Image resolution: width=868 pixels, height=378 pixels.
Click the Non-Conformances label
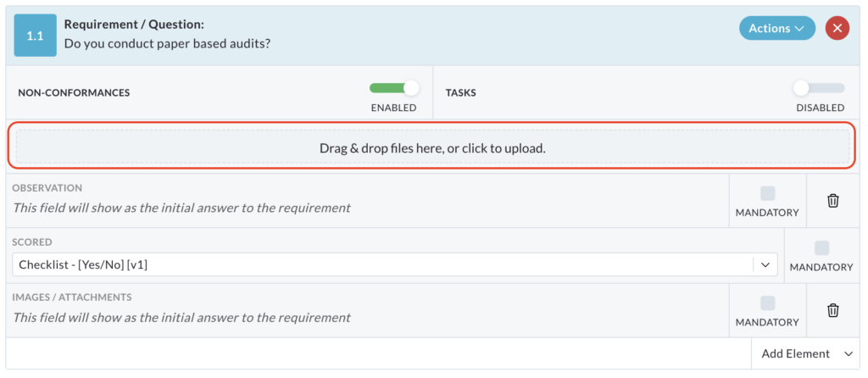tap(74, 93)
